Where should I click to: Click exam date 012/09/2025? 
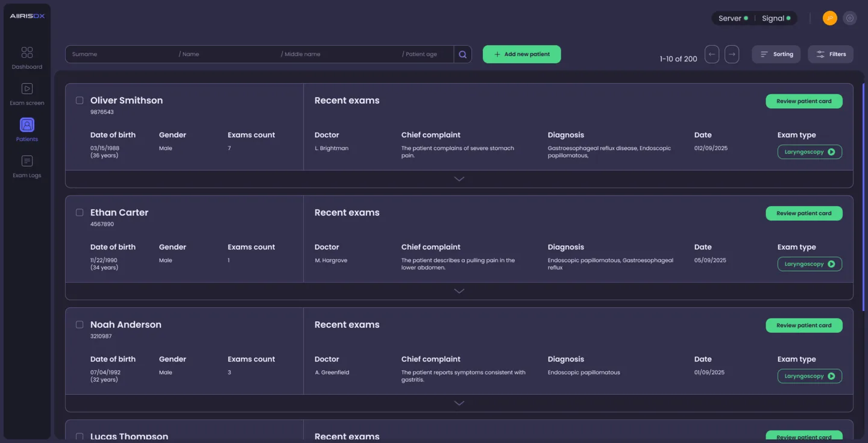(711, 148)
